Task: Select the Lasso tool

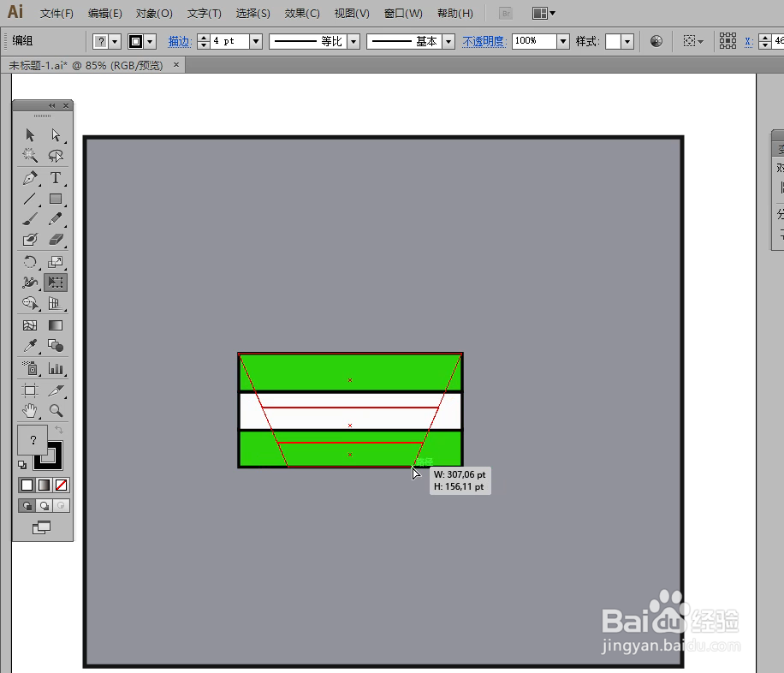Action: (56, 156)
